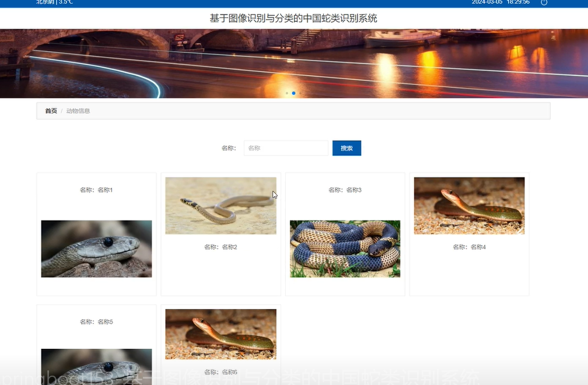Click the bridge canal banner image
This screenshot has height=385, width=588.
pyautogui.click(x=294, y=64)
